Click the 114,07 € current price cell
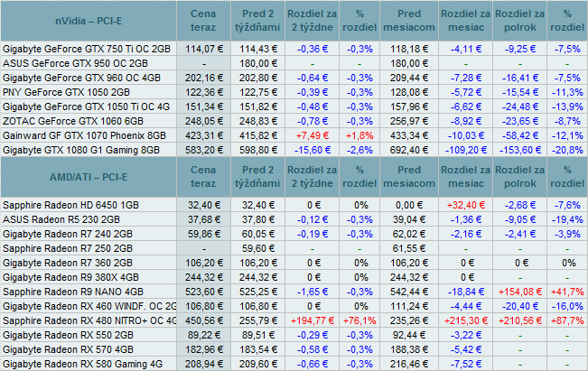 [203, 49]
